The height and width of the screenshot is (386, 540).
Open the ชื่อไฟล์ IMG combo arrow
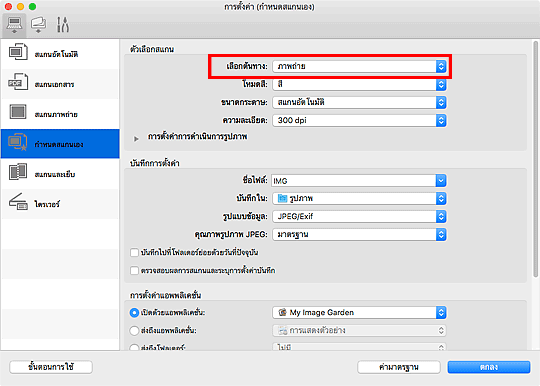441,180
